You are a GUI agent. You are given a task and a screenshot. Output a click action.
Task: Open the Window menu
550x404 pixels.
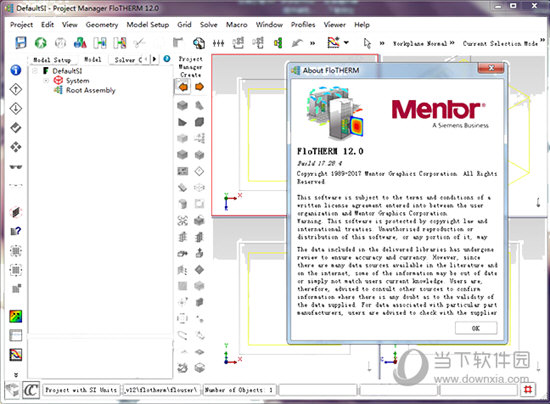pos(269,25)
